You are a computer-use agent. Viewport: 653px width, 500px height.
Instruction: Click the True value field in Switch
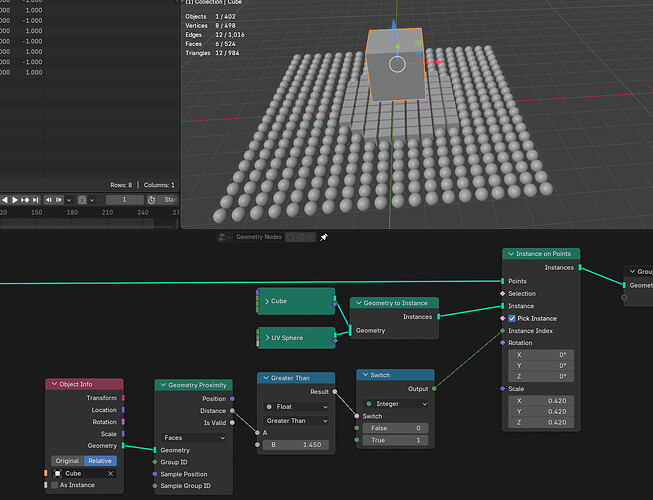click(395, 440)
